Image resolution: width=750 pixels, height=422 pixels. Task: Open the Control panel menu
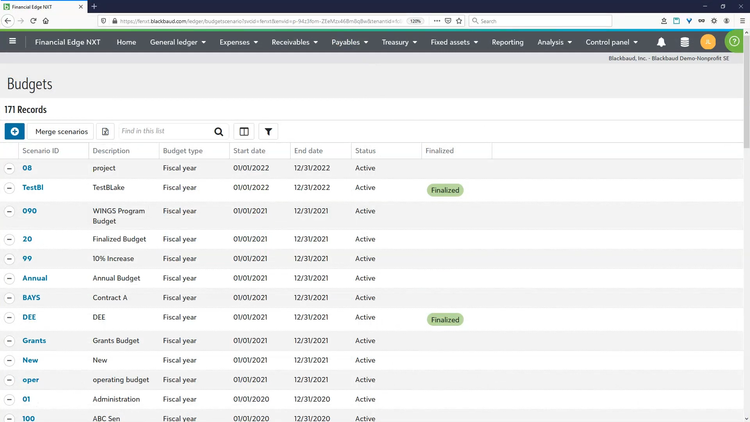click(x=611, y=42)
